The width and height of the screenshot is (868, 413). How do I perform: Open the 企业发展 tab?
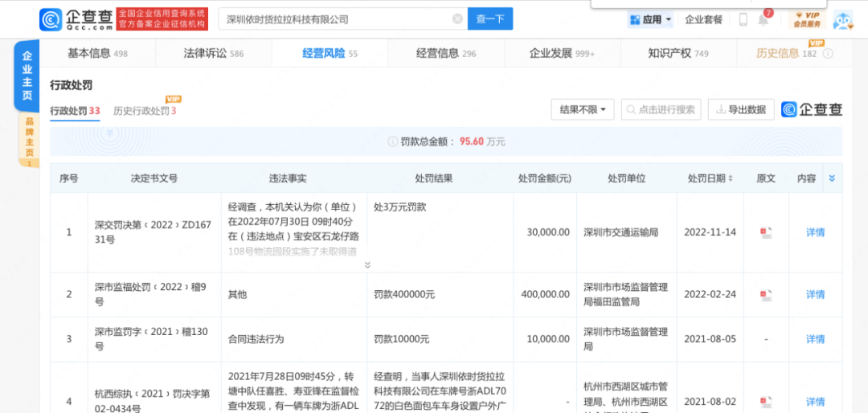click(x=562, y=54)
